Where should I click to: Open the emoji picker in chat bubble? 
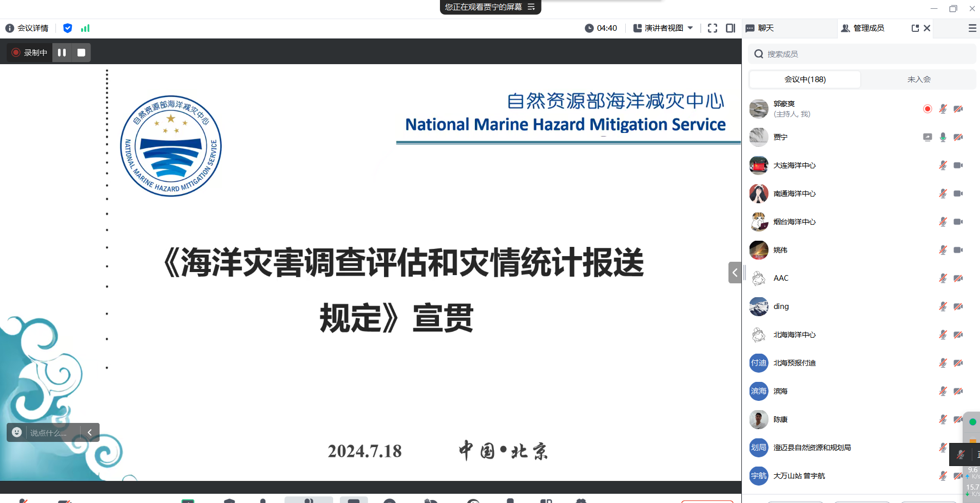[17, 432]
